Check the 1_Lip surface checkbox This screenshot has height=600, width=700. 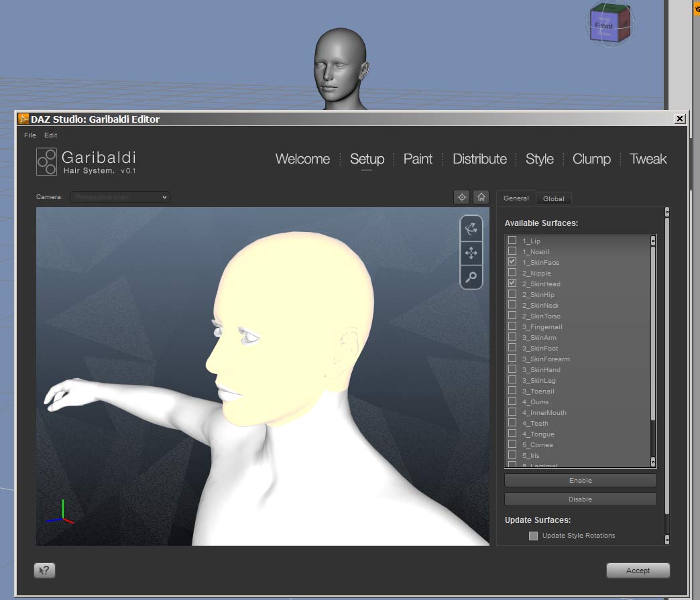click(512, 240)
